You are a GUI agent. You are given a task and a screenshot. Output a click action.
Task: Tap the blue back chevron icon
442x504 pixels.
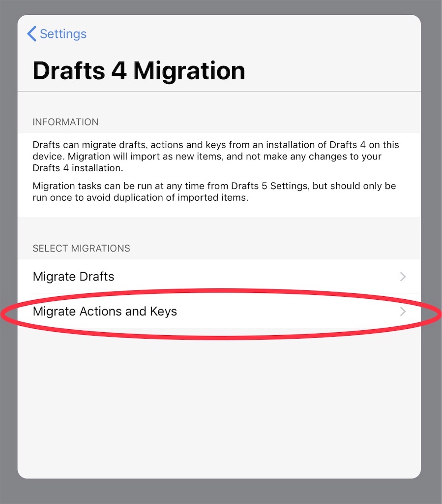point(31,34)
